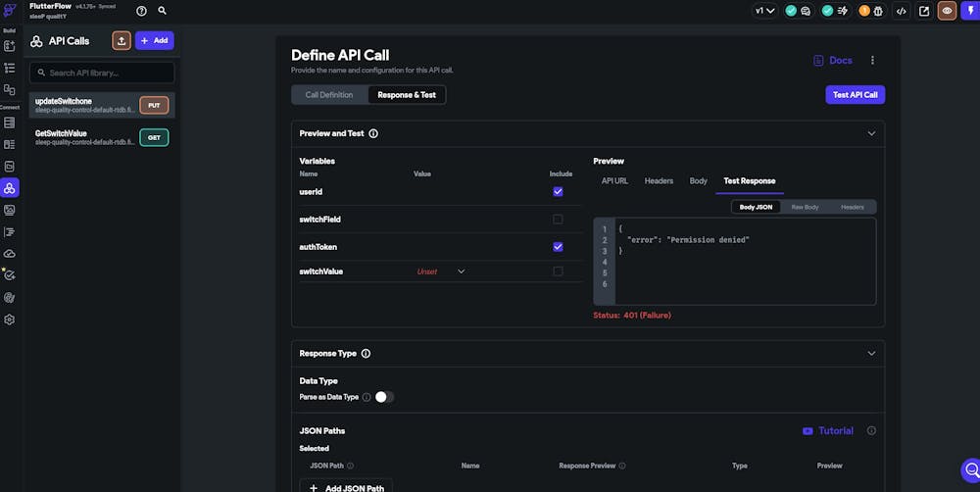Open Tests icon with star badge

coord(10,275)
